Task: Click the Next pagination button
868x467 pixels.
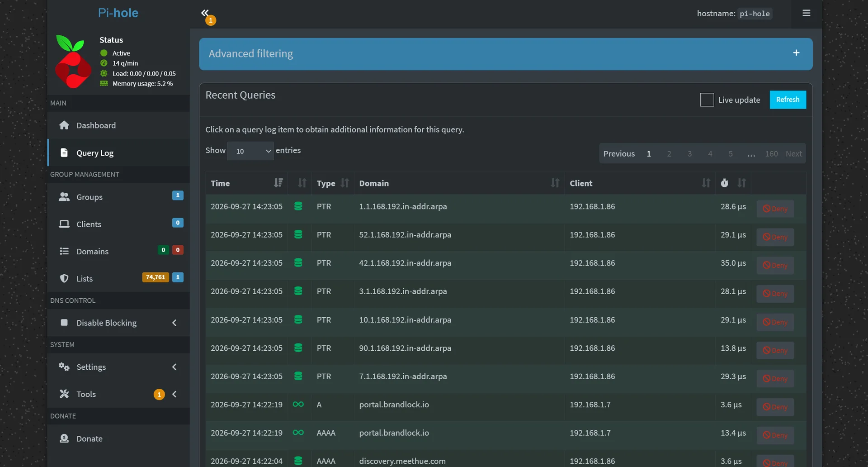Action: (x=793, y=153)
